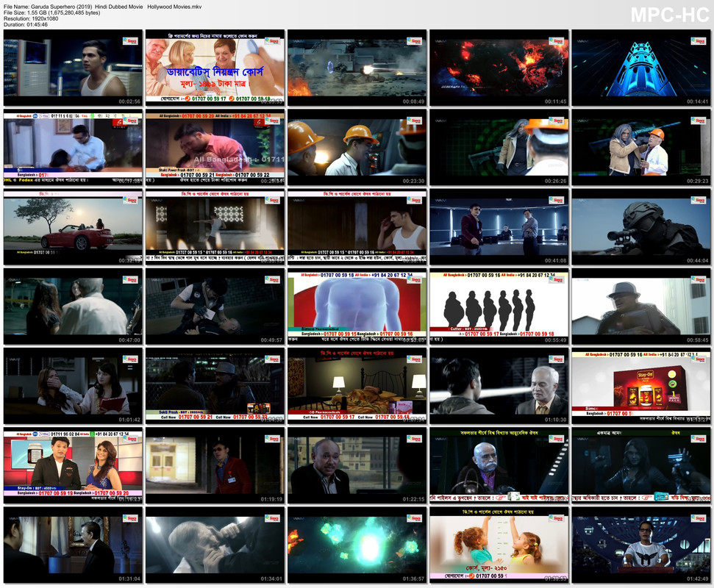Select the Resolution 1920x1080 line
The width and height of the screenshot is (714, 588).
point(31,18)
